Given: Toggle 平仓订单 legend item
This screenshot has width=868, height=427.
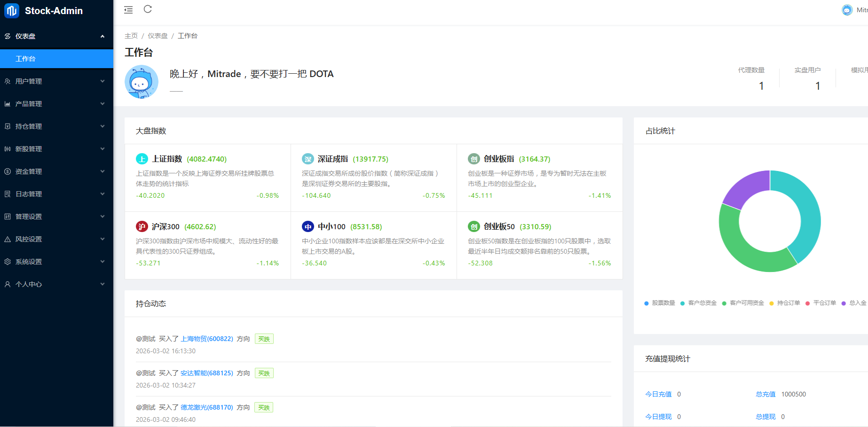Looking at the screenshot, I should 821,303.
